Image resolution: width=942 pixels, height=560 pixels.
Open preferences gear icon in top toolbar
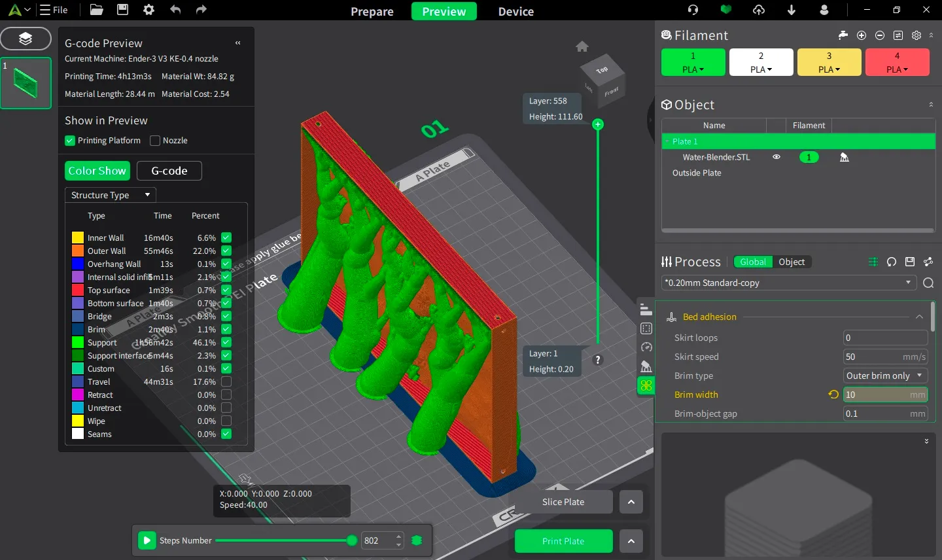tap(148, 10)
